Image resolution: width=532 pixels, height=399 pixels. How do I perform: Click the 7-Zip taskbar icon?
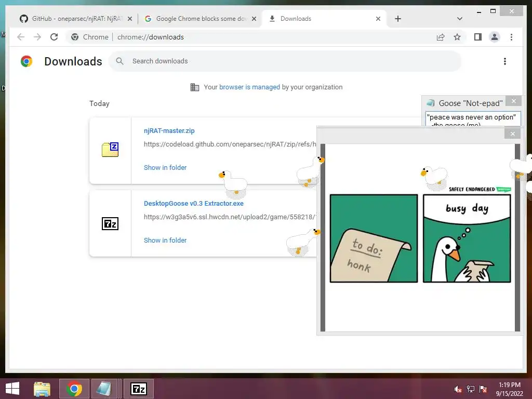[x=138, y=389]
